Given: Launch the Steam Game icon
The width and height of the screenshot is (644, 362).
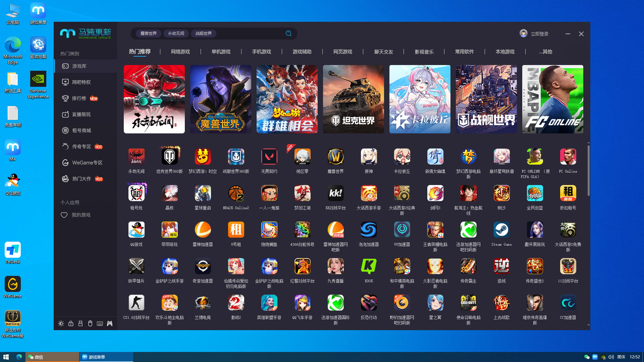Looking at the screenshot, I should pos(501,230).
